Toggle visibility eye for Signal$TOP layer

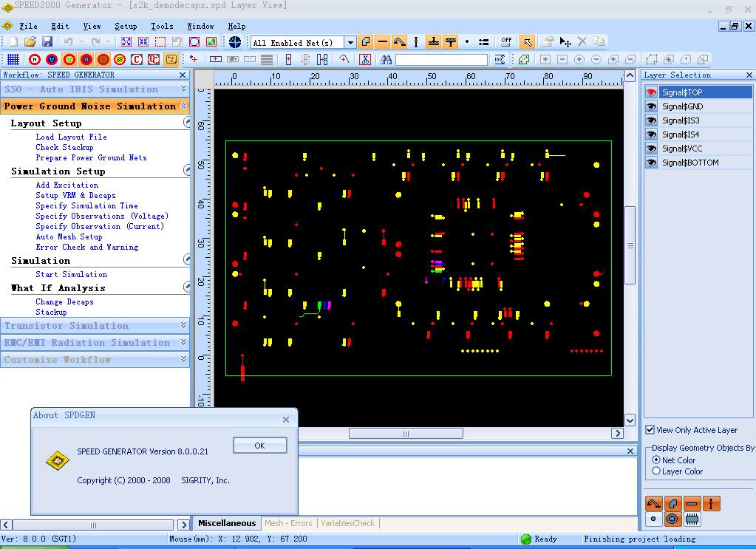click(x=652, y=92)
